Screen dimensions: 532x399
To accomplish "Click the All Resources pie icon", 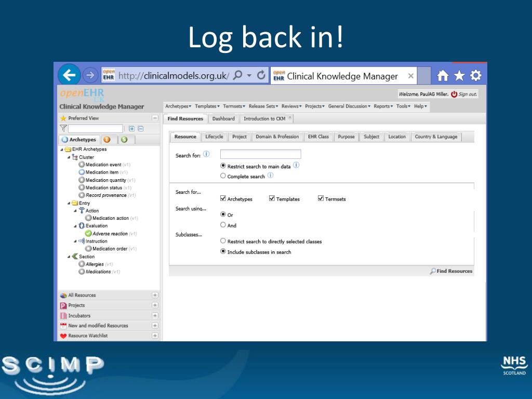I will [63, 295].
